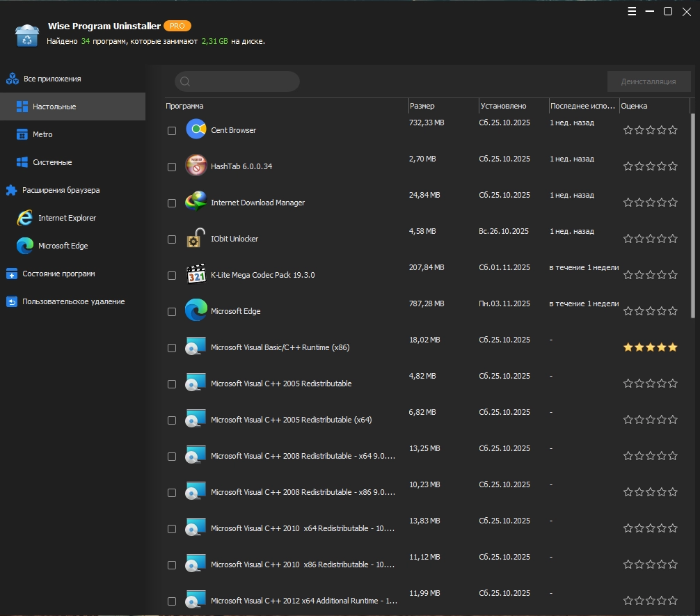The width and height of the screenshot is (700, 616).
Task: Click inside the program search field
Action: 244,81
